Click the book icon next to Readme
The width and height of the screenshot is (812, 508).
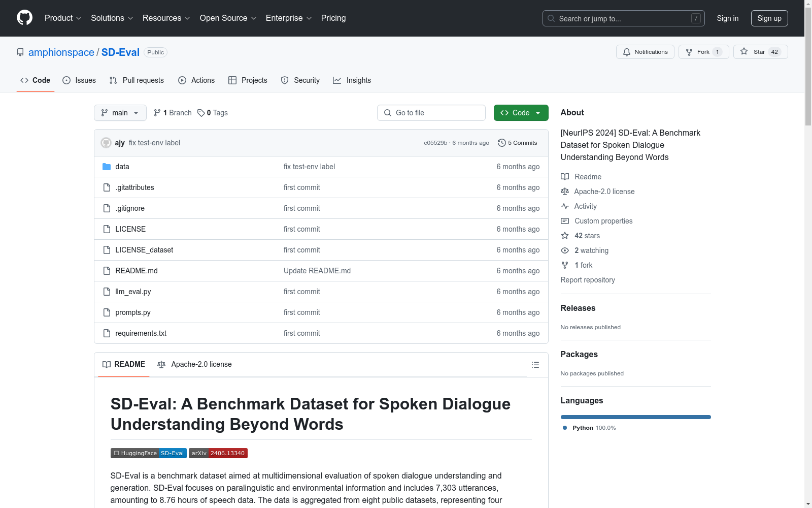565,177
